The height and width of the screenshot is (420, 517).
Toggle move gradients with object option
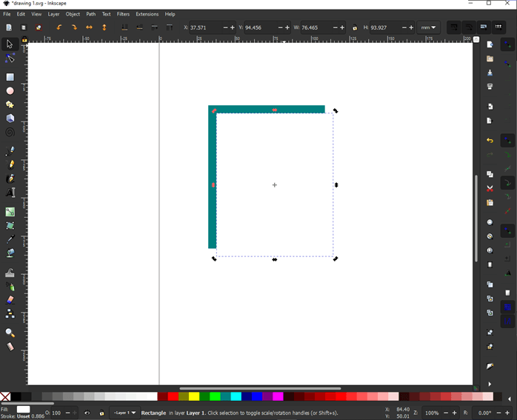pos(484,27)
